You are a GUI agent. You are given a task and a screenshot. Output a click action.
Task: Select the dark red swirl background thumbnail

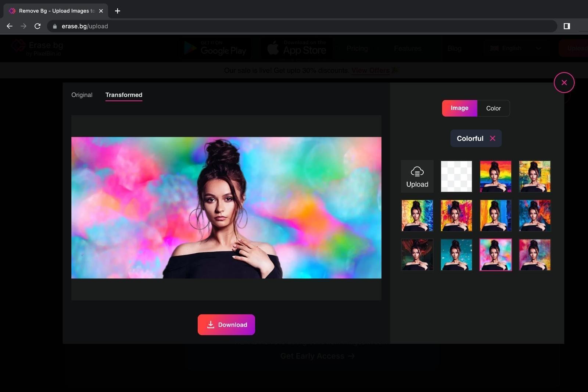[417, 255]
